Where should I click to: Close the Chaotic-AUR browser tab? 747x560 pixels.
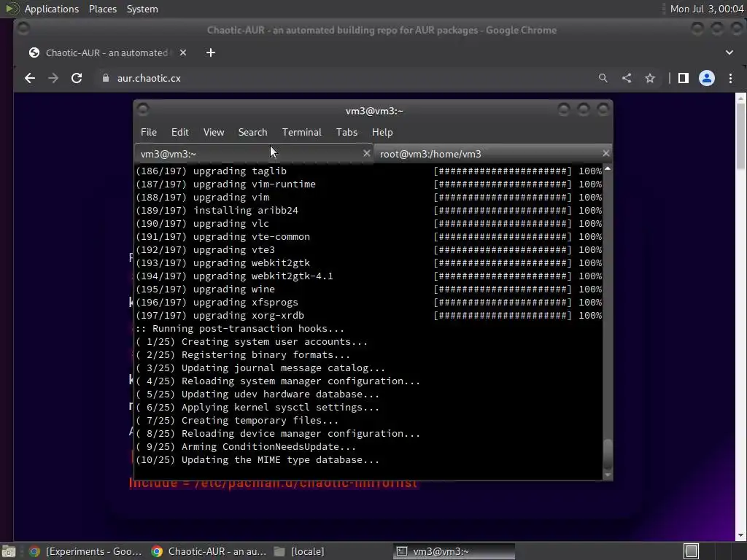183,52
